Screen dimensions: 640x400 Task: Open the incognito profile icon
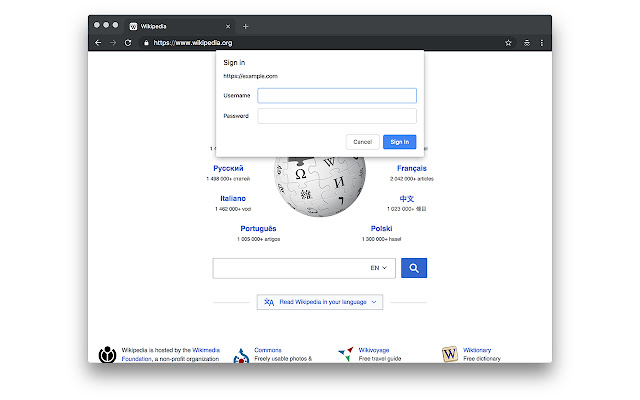point(527,42)
